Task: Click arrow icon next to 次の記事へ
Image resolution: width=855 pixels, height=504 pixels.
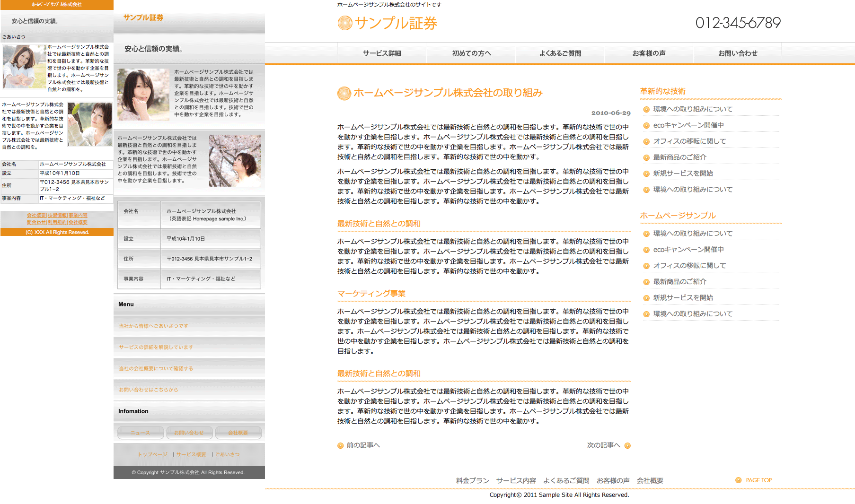Action: coord(627,445)
